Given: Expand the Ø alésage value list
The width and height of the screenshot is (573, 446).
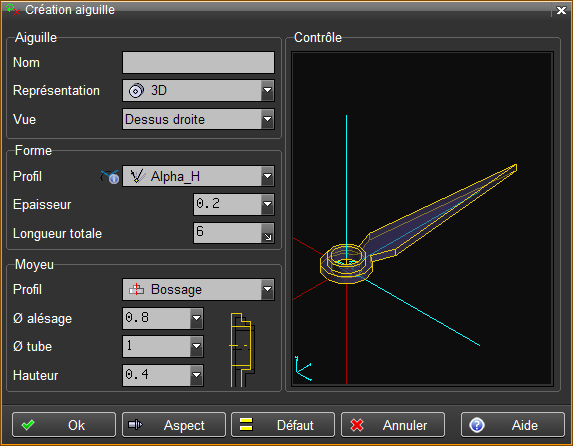Looking at the screenshot, I should click(196, 318).
